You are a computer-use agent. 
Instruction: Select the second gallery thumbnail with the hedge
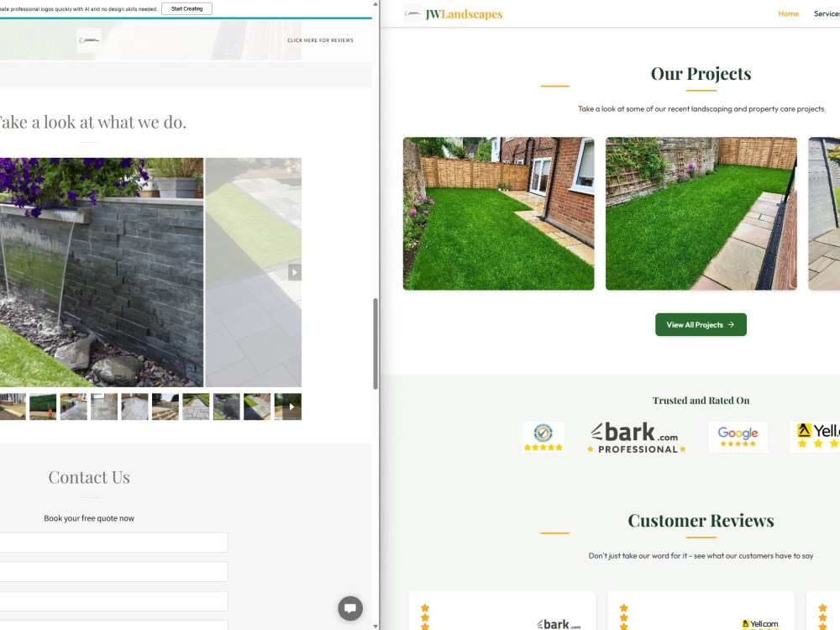click(43, 407)
